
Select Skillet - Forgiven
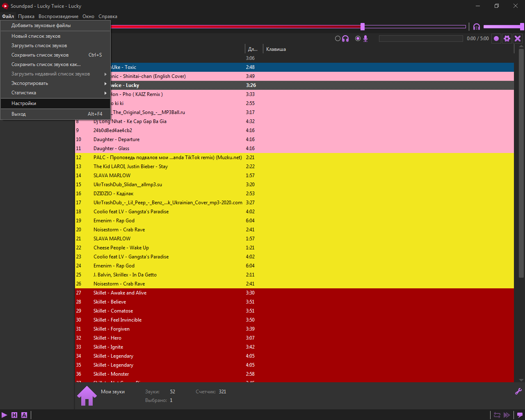294,329
